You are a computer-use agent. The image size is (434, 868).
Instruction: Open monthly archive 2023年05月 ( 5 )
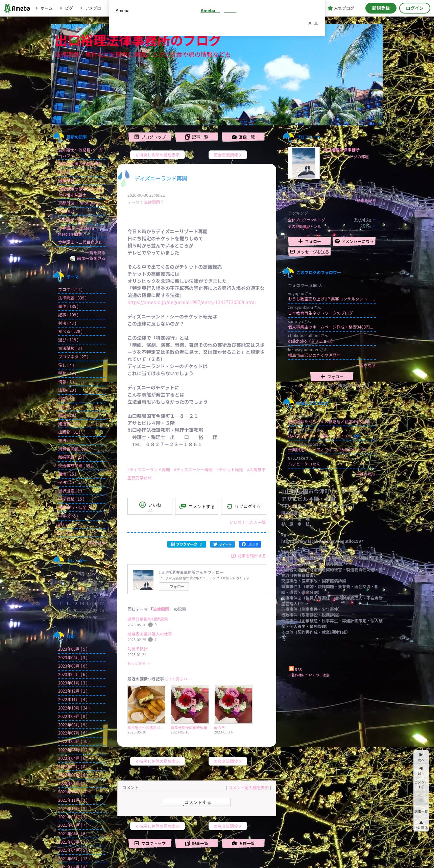(73, 649)
